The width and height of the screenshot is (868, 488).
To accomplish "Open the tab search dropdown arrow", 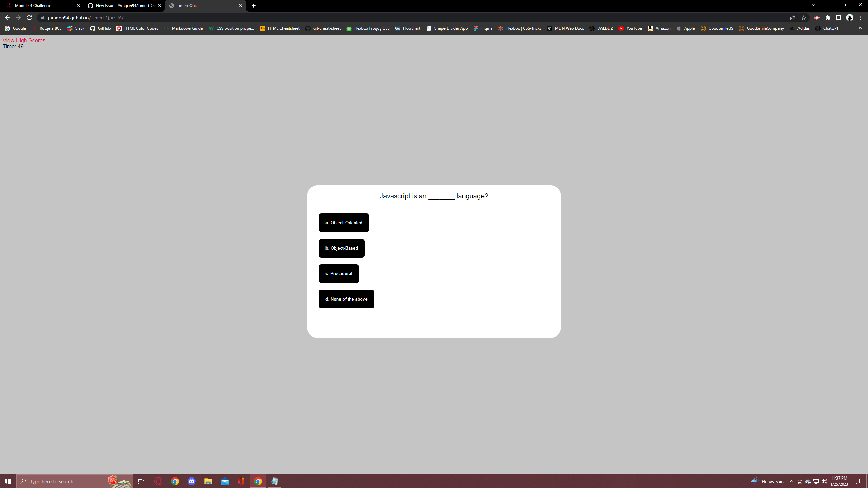I will [x=813, y=5].
